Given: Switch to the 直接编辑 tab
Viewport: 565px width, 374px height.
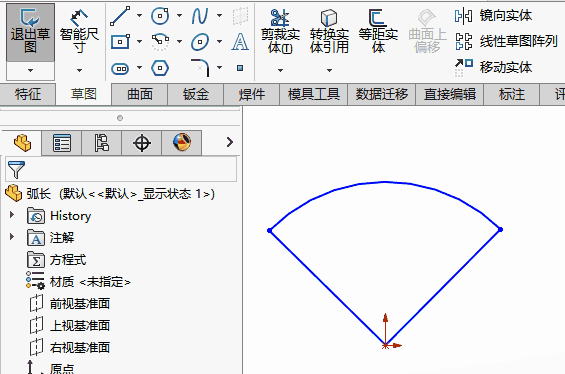Looking at the screenshot, I should [x=450, y=94].
